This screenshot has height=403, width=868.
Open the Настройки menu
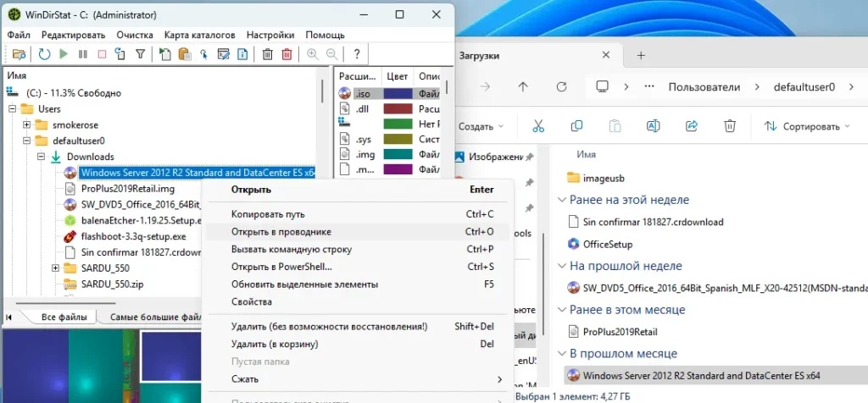(x=270, y=35)
